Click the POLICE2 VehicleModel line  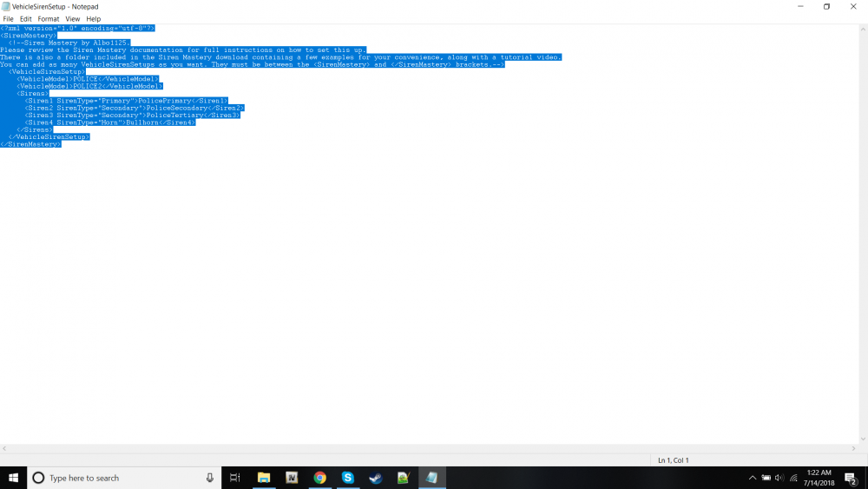point(89,86)
